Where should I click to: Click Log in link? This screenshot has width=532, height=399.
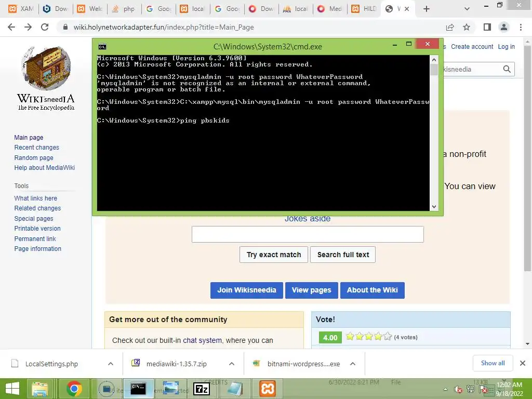[506, 47]
